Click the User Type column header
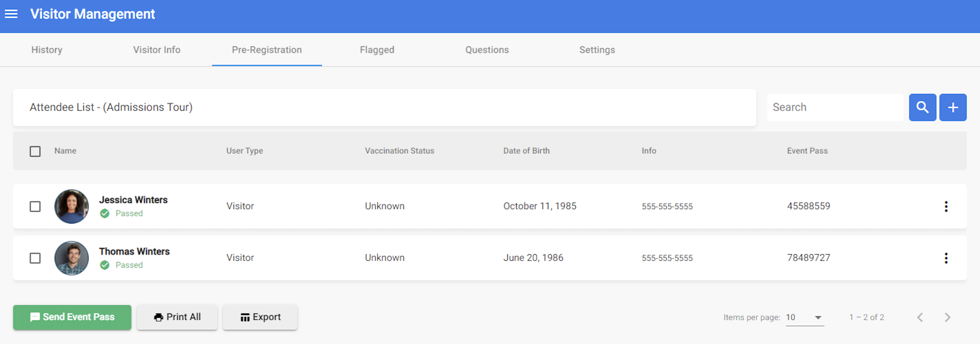980x344 pixels. pyautogui.click(x=245, y=151)
